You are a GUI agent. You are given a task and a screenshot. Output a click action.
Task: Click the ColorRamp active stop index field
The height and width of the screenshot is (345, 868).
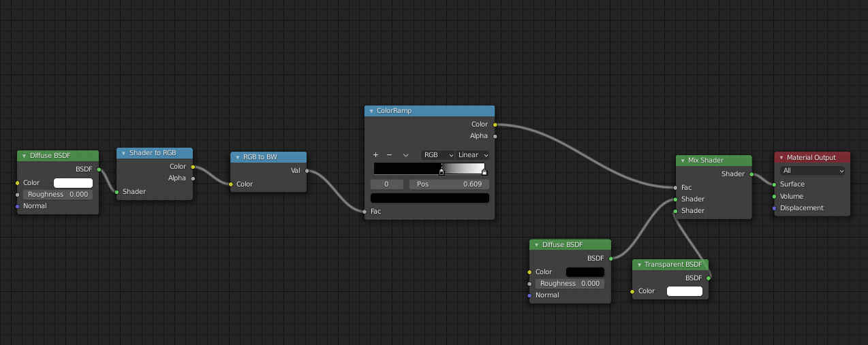tap(388, 184)
